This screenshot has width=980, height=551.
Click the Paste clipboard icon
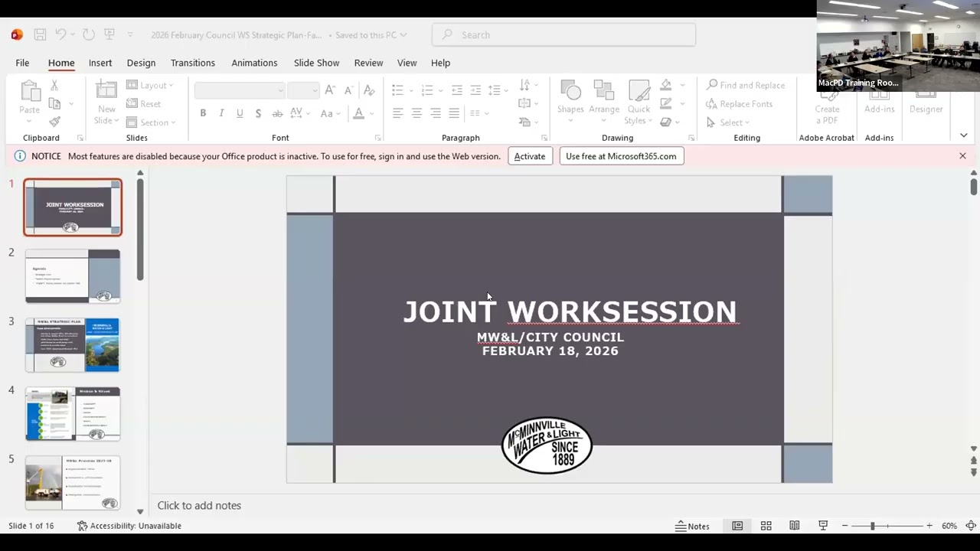(x=29, y=91)
